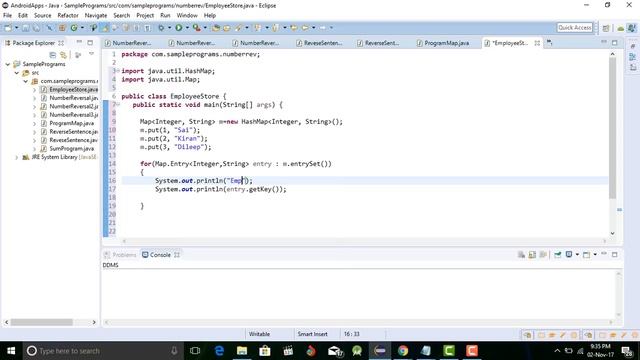
Task: Toggle Mark Occurrences in main toolbar
Action: [105, 28]
